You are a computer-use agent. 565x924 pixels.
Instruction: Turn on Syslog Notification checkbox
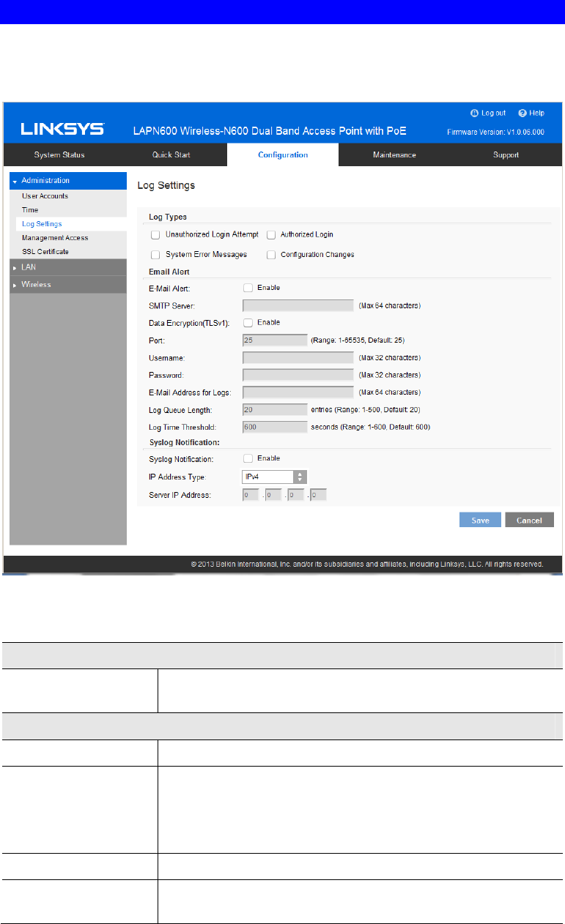click(248, 458)
